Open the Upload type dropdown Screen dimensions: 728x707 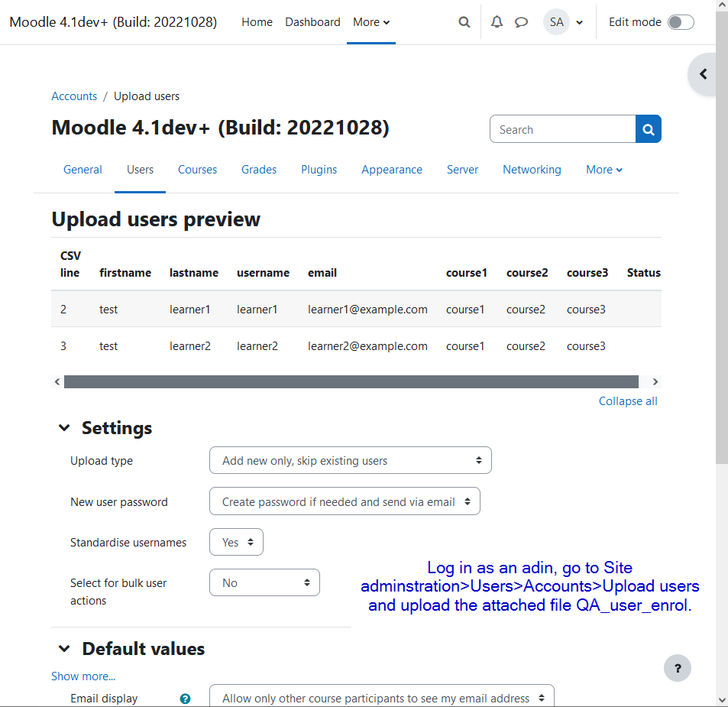(x=350, y=460)
